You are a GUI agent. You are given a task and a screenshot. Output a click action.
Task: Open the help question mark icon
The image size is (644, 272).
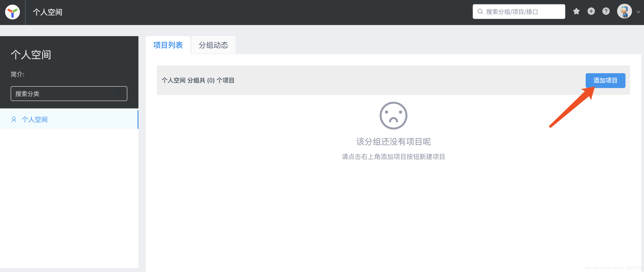click(606, 11)
